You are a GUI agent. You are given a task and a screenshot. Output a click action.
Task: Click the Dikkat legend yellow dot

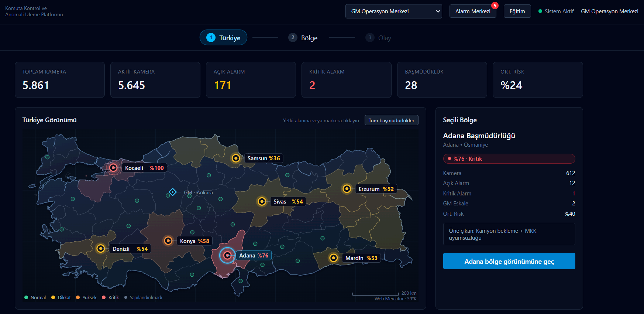53,297
